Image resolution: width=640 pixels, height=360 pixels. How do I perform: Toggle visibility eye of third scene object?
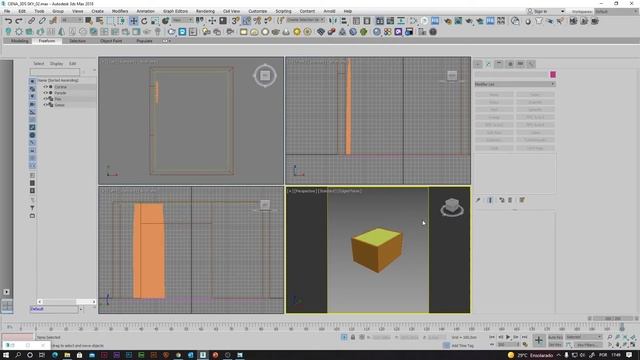46,99
